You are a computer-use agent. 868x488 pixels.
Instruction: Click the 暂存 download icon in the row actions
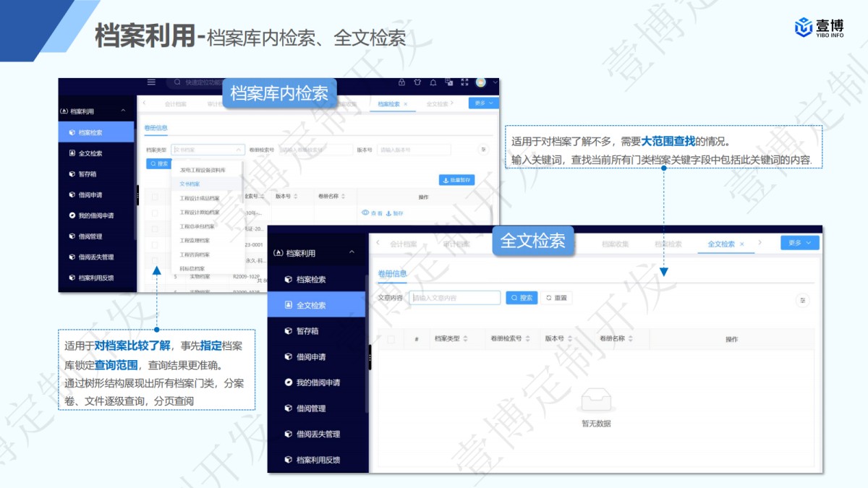click(x=389, y=212)
